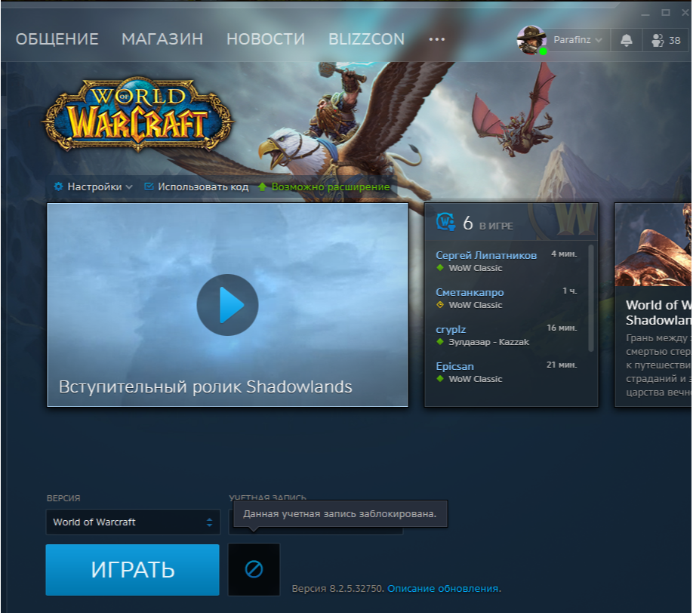The width and height of the screenshot is (693, 616).
Task: Select friend Сергей Липатников
Action: pyautogui.click(x=486, y=255)
